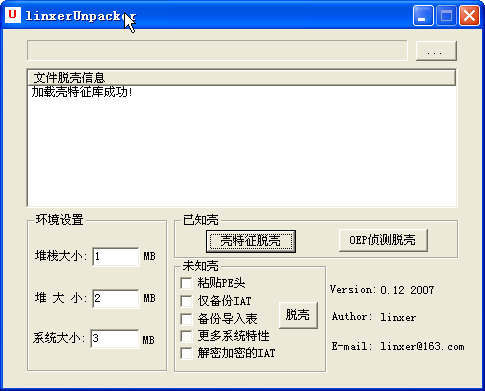
Task: Focus the 堆栈大小 input field
Action: click(116, 257)
